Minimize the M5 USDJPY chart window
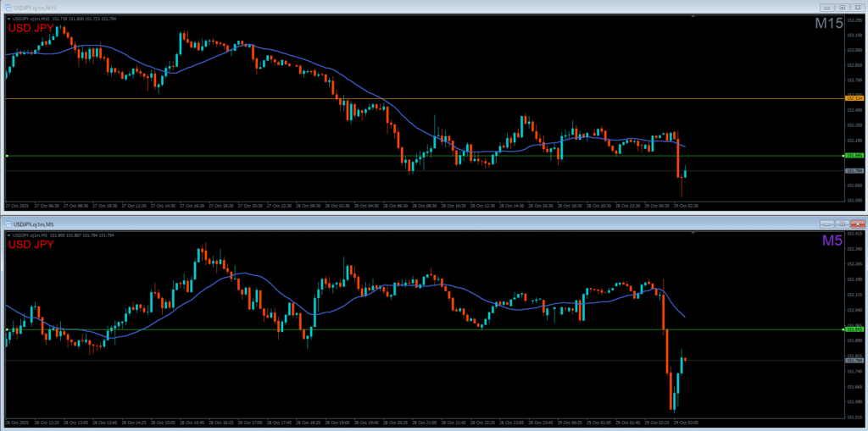868x431 pixels. [825, 223]
